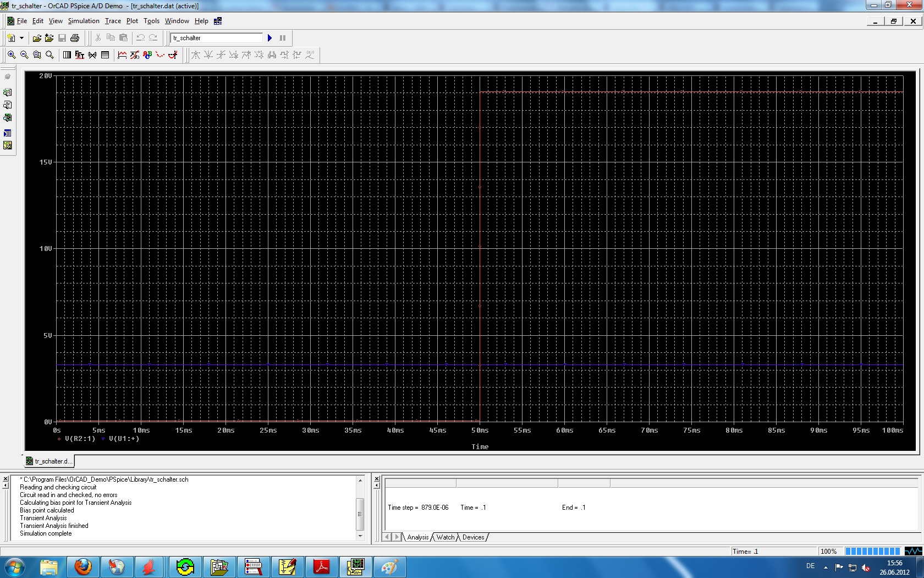The image size is (924, 578).
Task: Switch to the Devices tab
Action: click(x=473, y=537)
